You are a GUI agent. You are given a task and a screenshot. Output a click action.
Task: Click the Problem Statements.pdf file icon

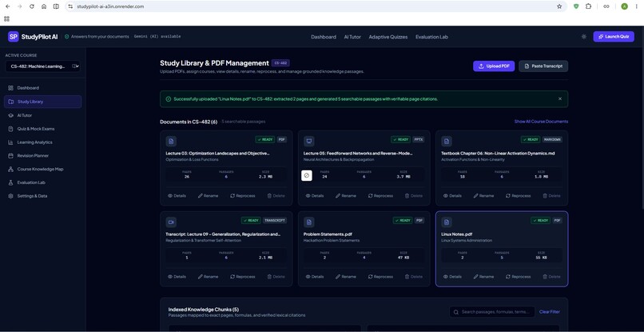309,222
